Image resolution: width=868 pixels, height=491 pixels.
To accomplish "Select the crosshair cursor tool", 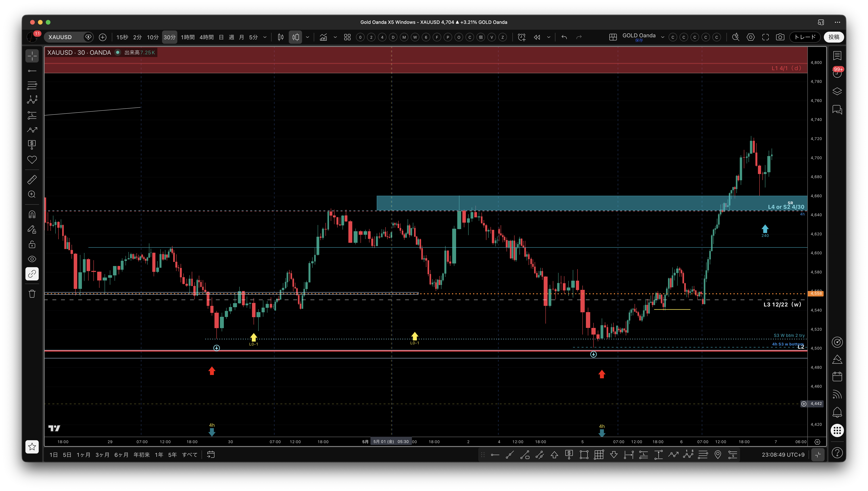I will point(32,56).
